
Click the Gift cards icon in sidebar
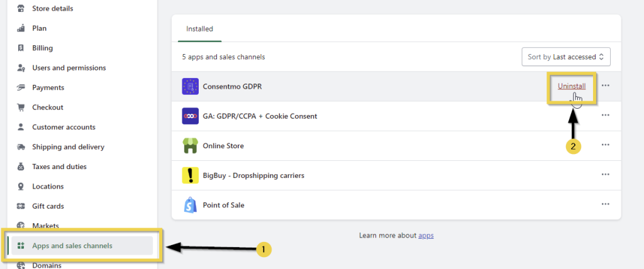[21, 206]
